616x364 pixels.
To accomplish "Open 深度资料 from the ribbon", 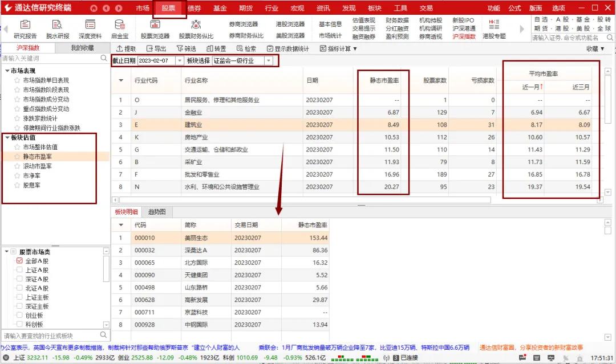I will [x=90, y=30].
